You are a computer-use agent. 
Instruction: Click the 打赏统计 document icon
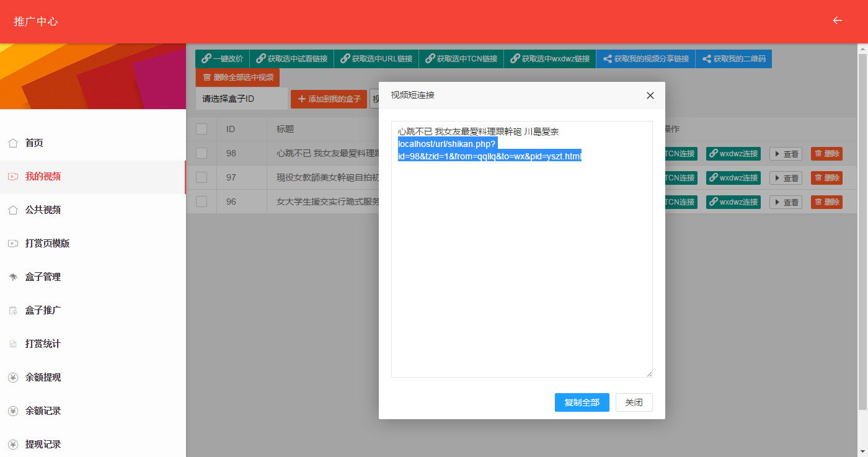click(x=13, y=344)
